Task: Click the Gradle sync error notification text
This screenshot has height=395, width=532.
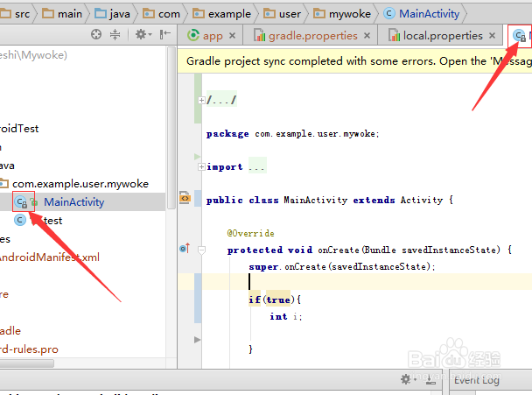Action: pyautogui.click(x=359, y=61)
